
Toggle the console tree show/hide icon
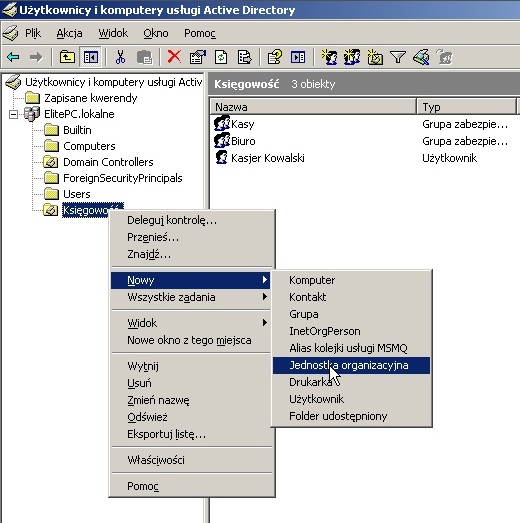click(x=91, y=57)
